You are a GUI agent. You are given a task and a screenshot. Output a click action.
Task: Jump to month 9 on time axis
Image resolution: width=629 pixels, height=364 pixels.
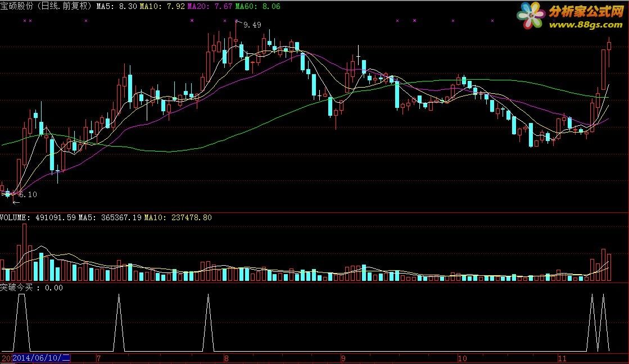click(x=343, y=358)
